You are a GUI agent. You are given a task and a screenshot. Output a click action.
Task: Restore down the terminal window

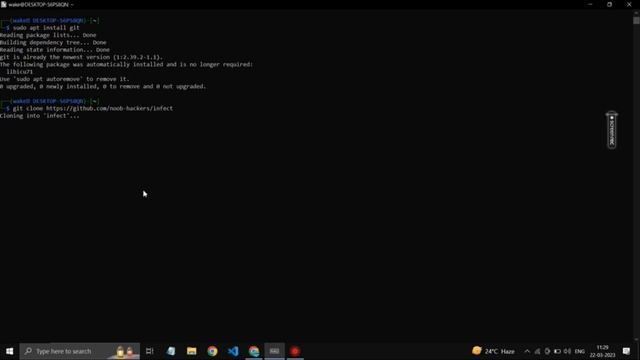(x=609, y=4)
